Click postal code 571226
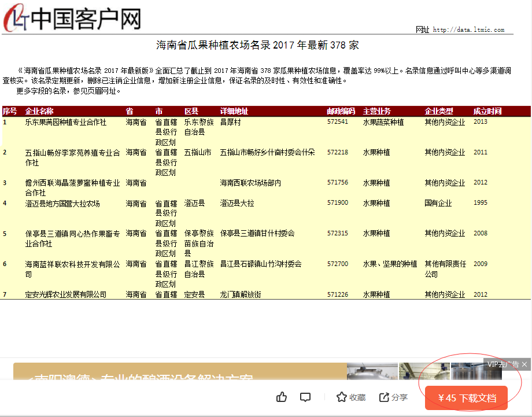This screenshot has width=532, height=417. click(338, 294)
